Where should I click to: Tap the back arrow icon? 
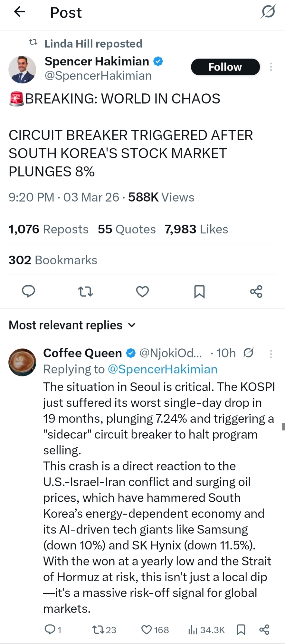click(20, 12)
